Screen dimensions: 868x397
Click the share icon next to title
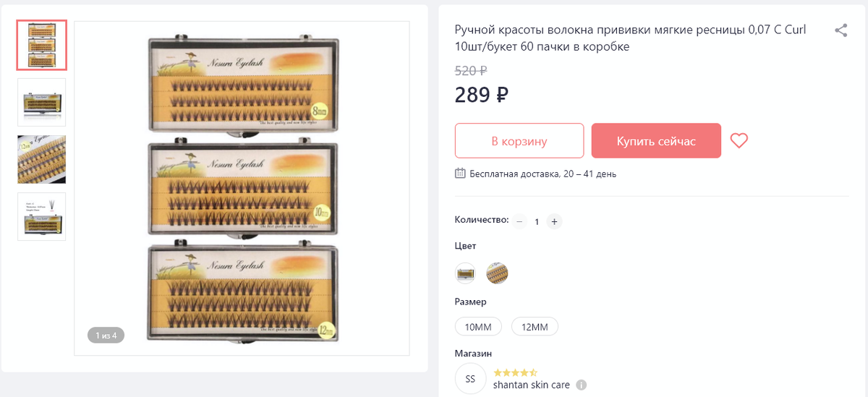coord(841,30)
